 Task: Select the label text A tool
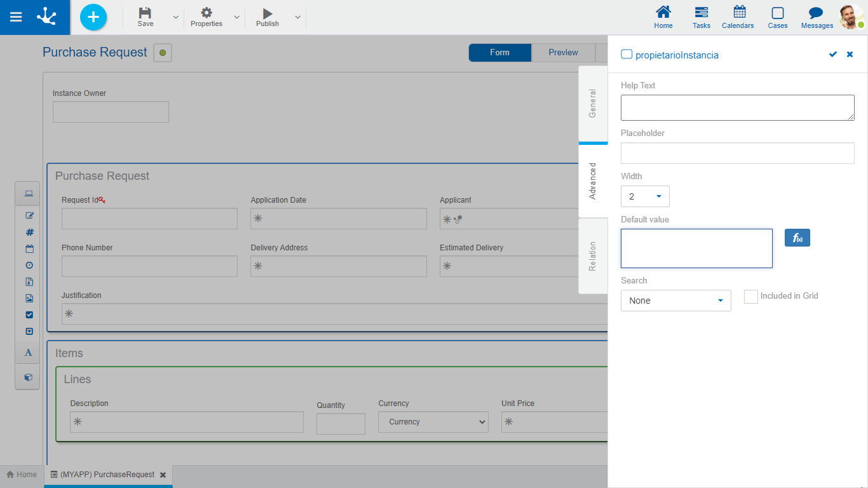(x=29, y=353)
